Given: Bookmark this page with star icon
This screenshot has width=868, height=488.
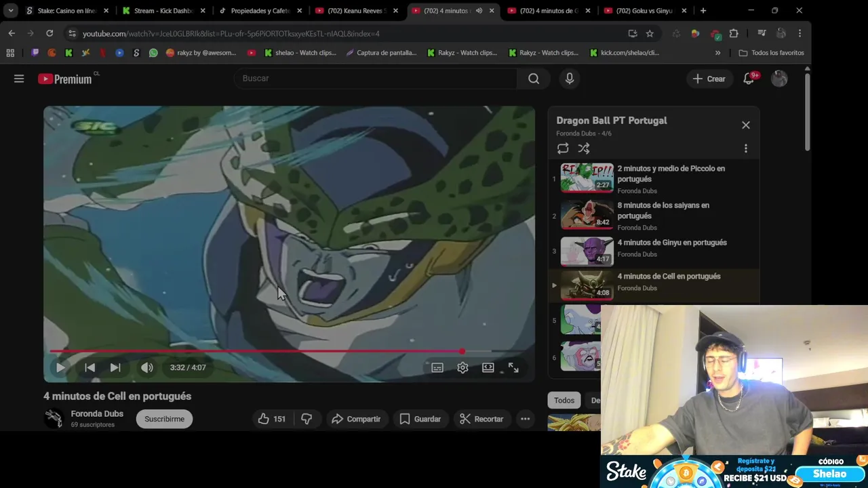Looking at the screenshot, I should (x=650, y=33).
